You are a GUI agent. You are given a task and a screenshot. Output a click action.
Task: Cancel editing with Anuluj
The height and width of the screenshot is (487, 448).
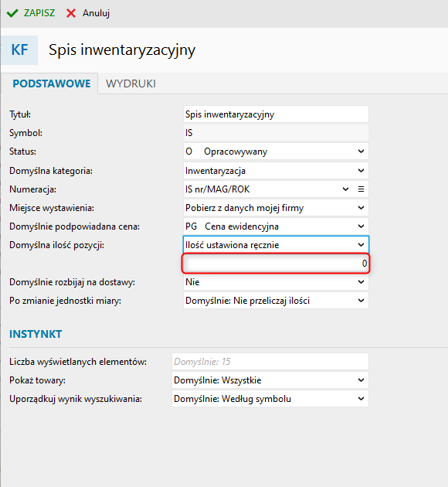coord(88,13)
